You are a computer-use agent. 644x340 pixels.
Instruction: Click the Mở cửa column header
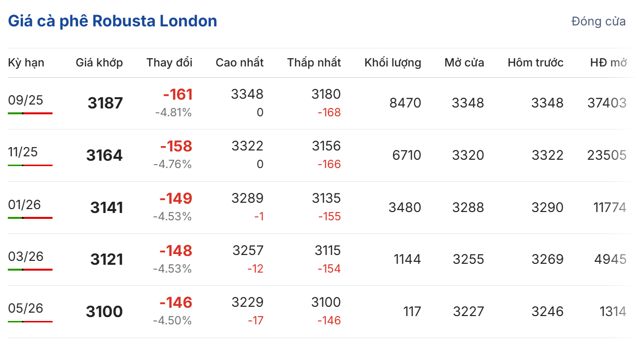[x=464, y=63]
